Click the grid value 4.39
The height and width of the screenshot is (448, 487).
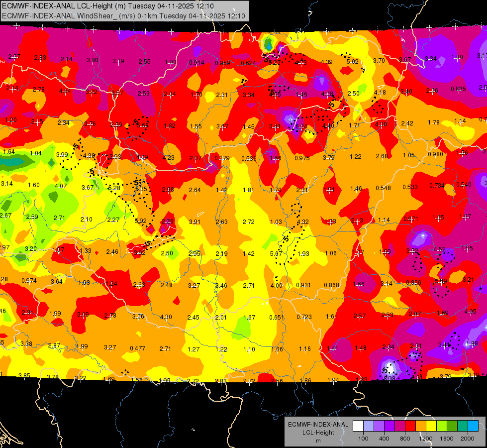[326, 62]
